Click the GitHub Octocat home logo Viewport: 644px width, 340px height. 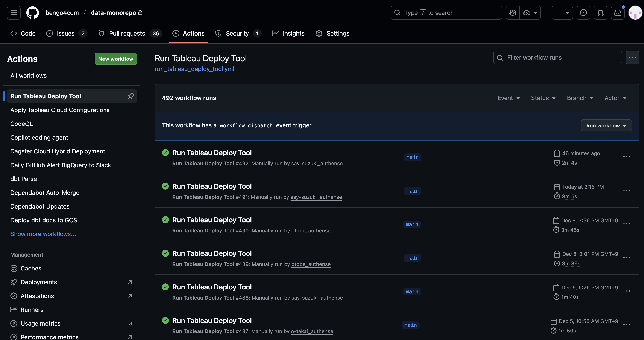32,13
